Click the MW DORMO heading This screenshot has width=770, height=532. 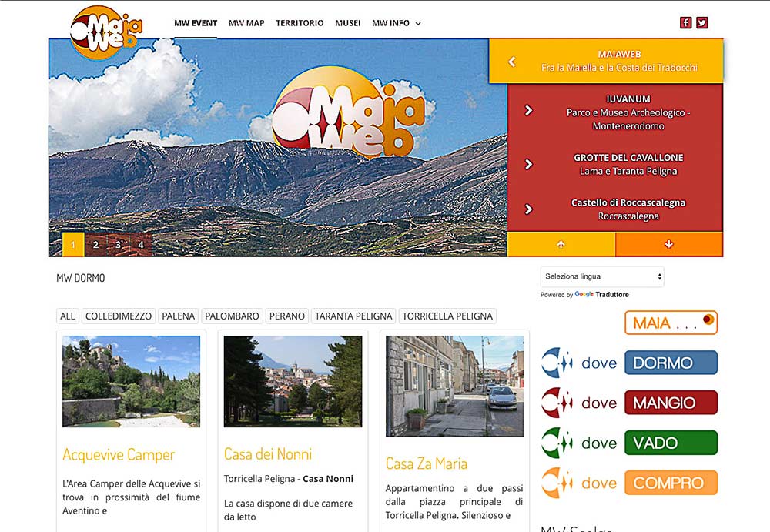coord(81,278)
